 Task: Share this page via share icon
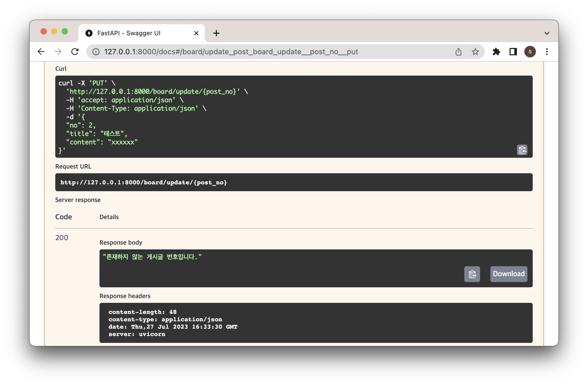point(459,52)
